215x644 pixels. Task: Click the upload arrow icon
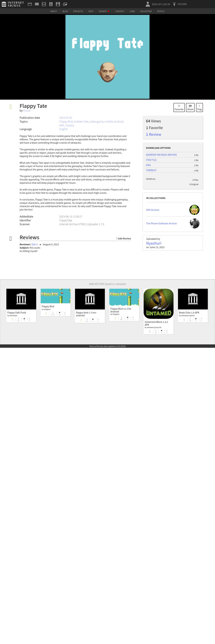[x=174, y=4]
